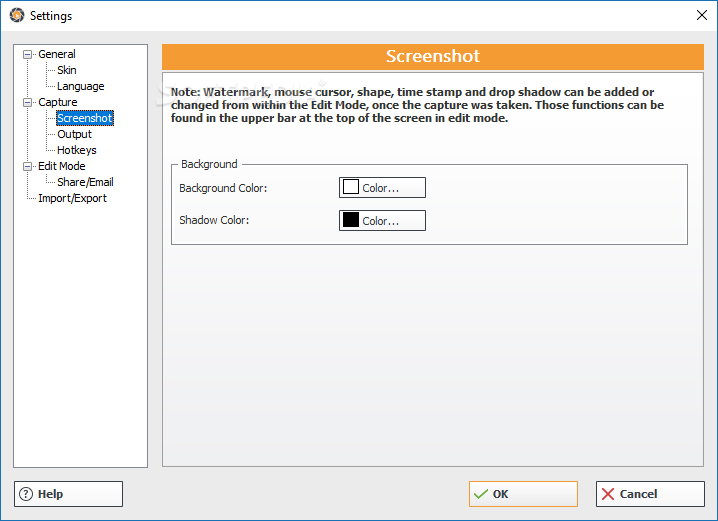Screen dimensions: 718x521
Task: Click the Shadow Color label text
Action: click(214, 220)
